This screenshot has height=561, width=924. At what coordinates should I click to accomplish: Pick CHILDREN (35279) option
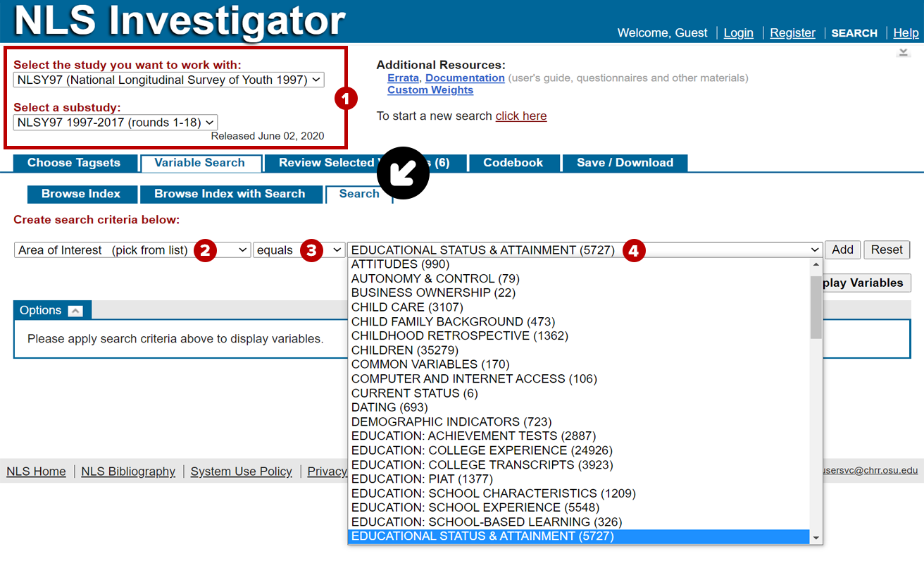pyautogui.click(x=579, y=350)
